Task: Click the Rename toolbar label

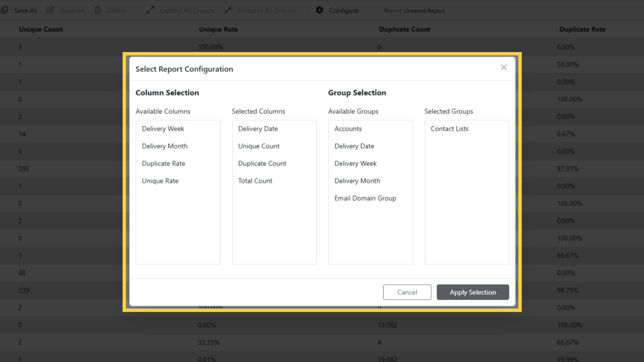Action: (x=72, y=10)
